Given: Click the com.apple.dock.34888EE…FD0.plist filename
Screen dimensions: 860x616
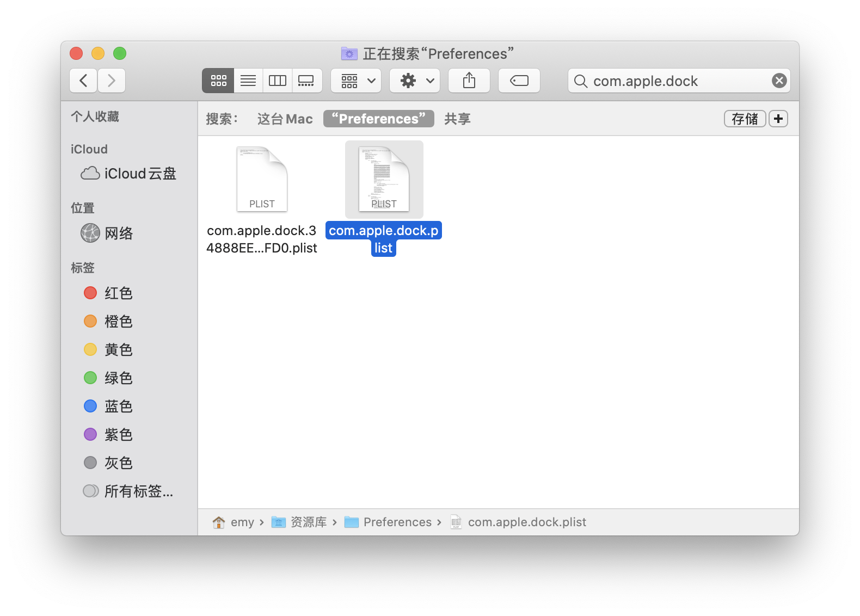Looking at the screenshot, I should (x=262, y=239).
